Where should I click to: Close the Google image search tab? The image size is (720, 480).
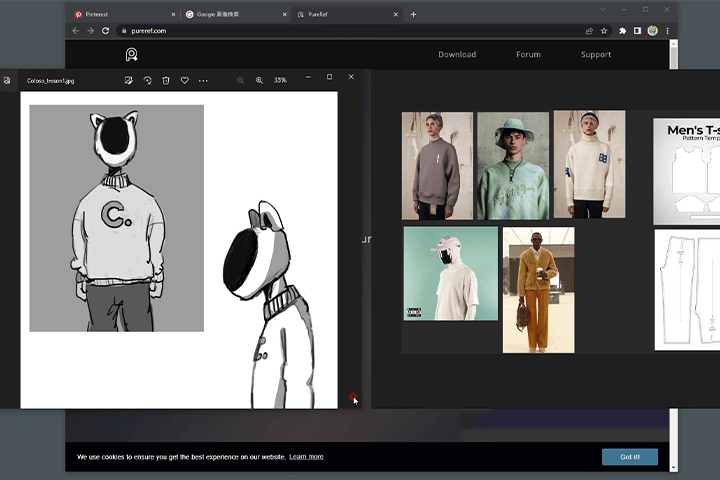[x=284, y=14]
